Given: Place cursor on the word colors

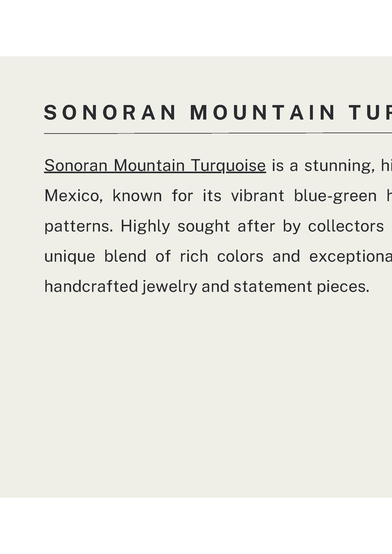Looking at the screenshot, I should click(240, 257).
